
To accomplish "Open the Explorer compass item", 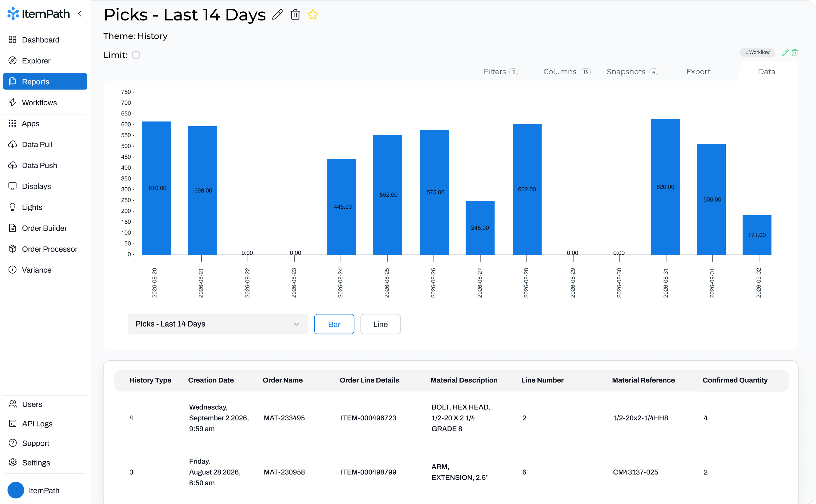I will click(x=45, y=61).
